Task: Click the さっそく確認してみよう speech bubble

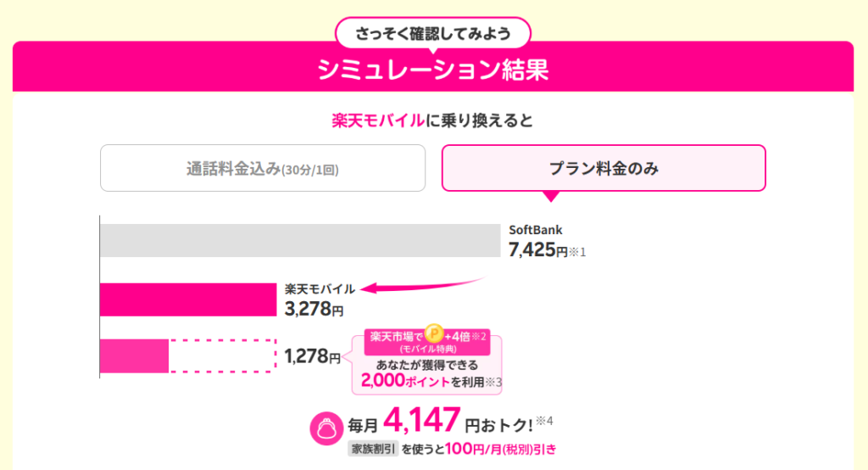Action: point(433,34)
